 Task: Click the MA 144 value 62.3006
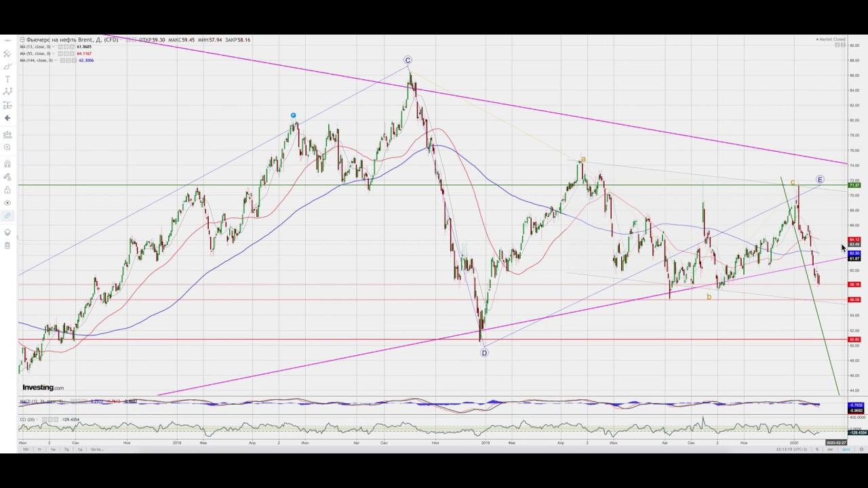86,60
